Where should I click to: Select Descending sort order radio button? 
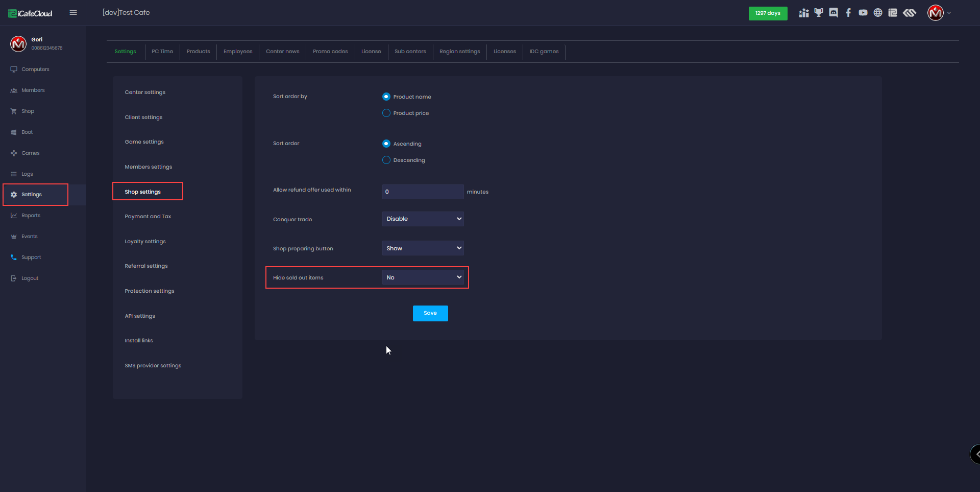(386, 160)
